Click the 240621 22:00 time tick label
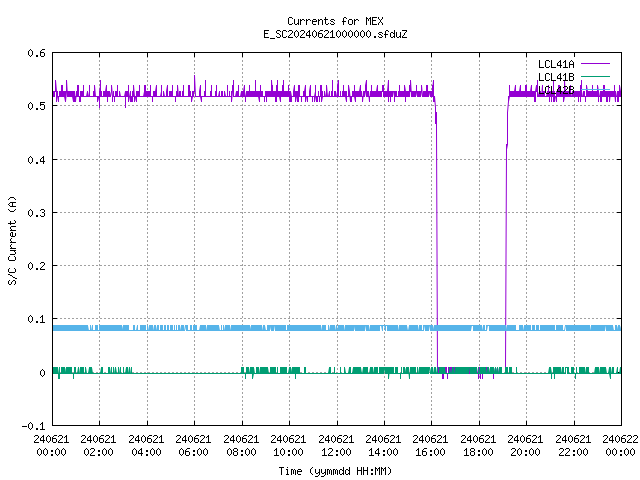The height and width of the screenshot is (480, 640). coord(573,446)
